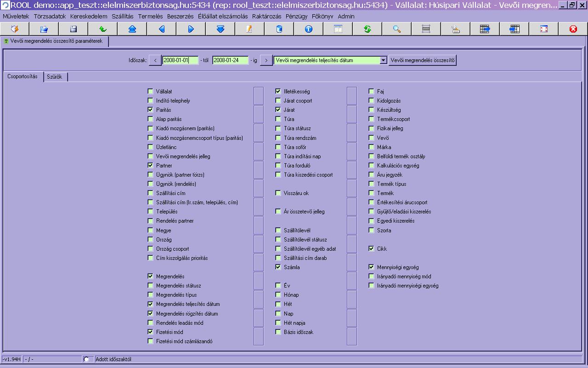Click the blue info circle icon
The height and width of the screenshot is (368, 588).
click(308, 29)
